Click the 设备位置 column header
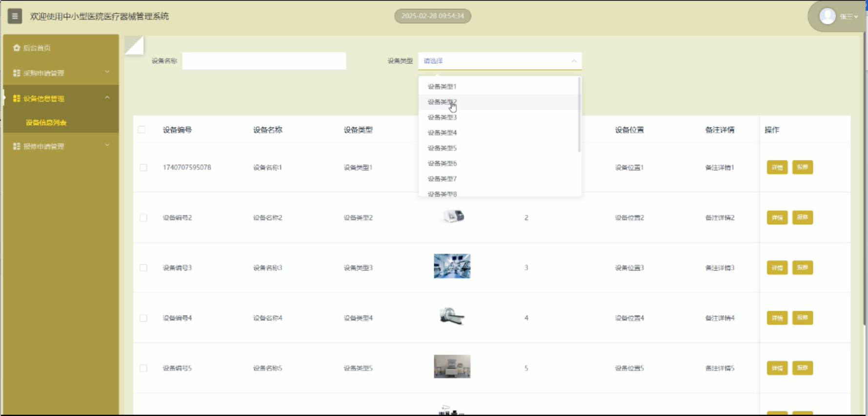The width and height of the screenshot is (868, 416). click(629, 130)
